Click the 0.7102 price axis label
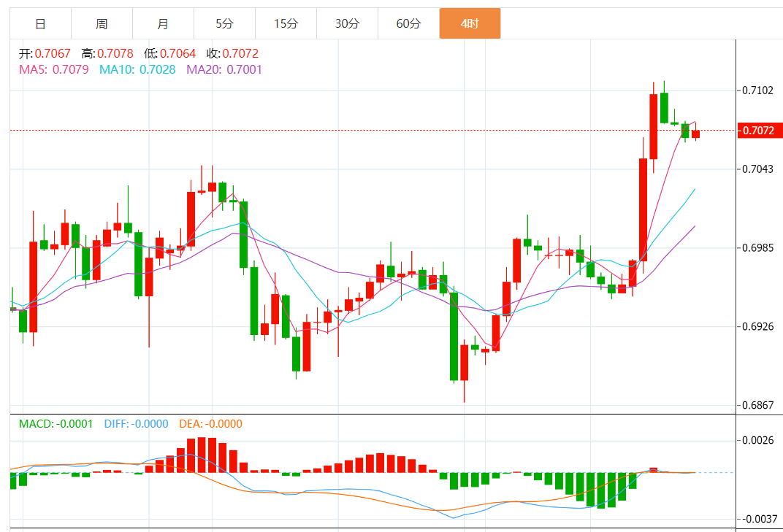Screen dimensions: 783x532 click(757, 90)
